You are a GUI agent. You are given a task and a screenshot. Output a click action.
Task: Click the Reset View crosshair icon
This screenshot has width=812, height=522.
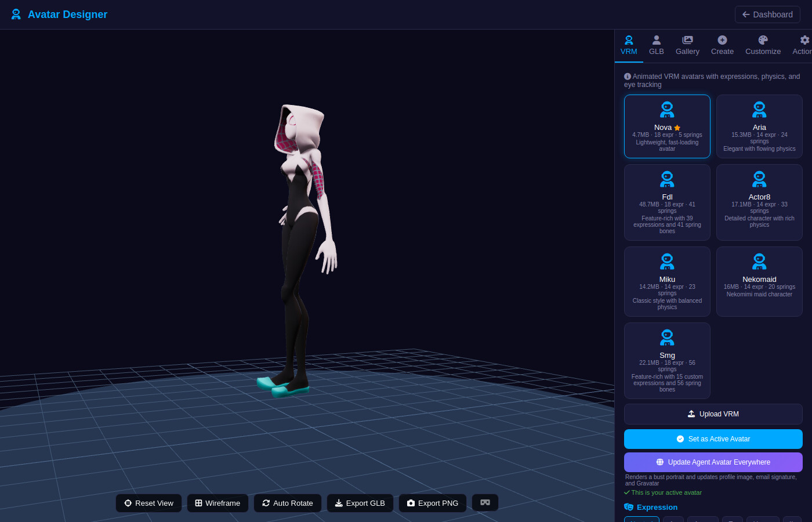(126, 503)
